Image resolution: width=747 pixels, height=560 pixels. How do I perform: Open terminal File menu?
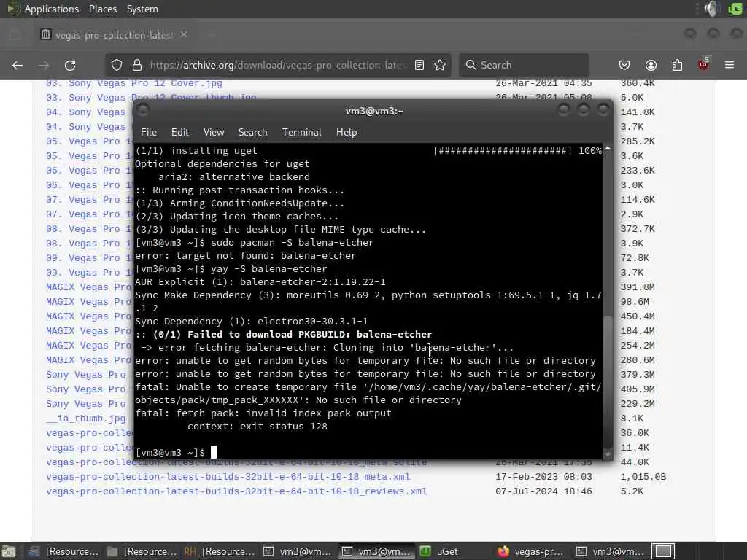pyautogui.click(x=149, y=133)
